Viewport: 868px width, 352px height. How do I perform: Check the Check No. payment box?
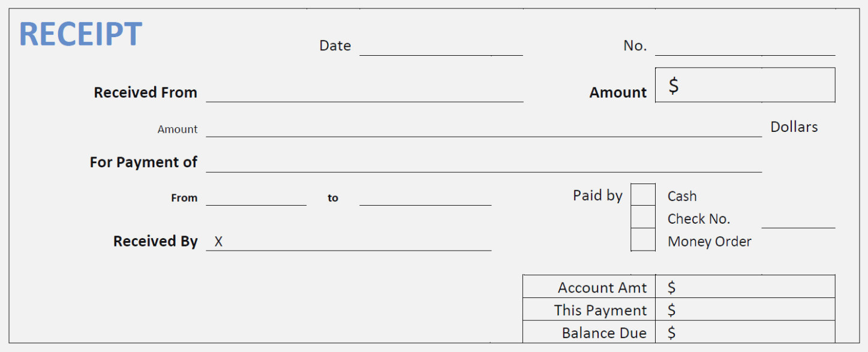[643, 217]
